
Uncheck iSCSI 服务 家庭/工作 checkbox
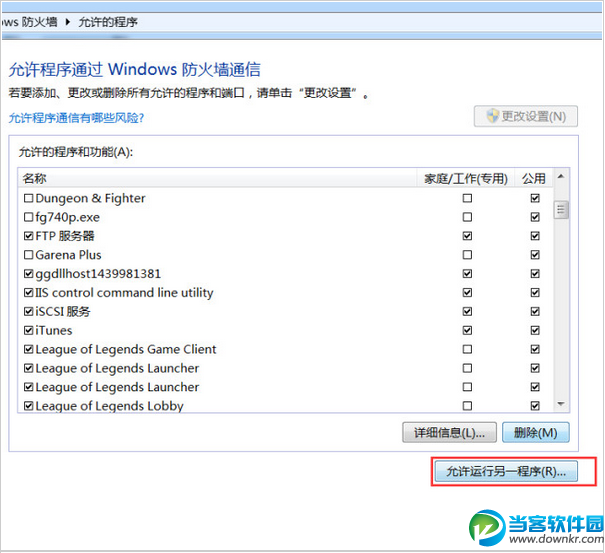467,311
